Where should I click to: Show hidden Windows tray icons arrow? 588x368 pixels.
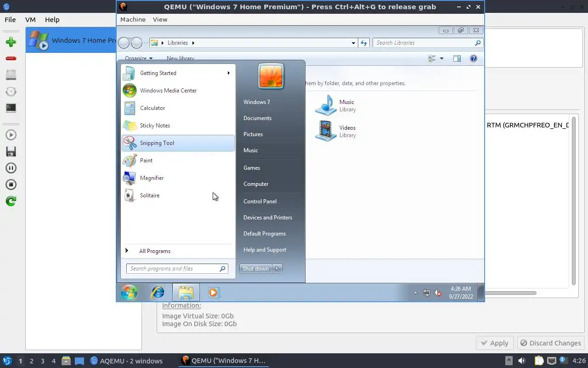tap(415, 293)
